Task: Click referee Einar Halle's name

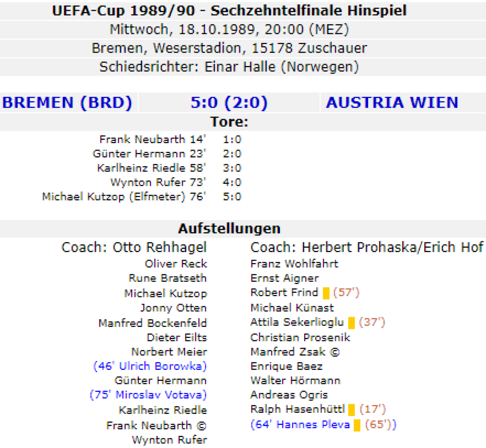Action: point(240,67)
